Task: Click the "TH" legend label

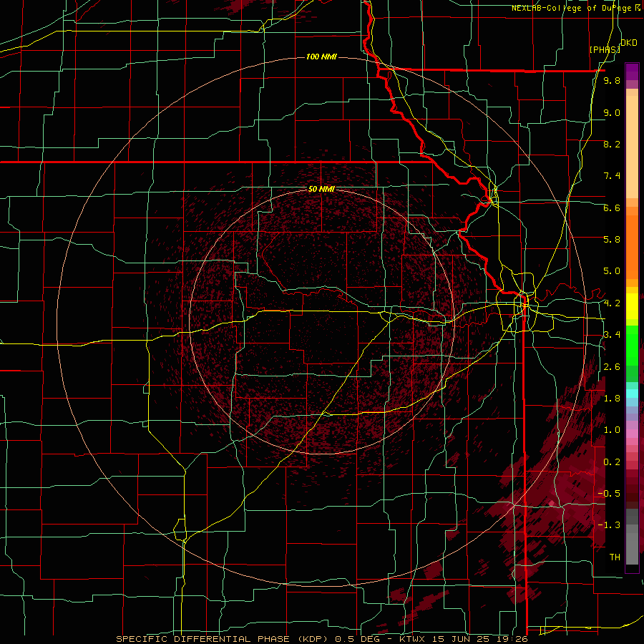Action: pos(615,557)
